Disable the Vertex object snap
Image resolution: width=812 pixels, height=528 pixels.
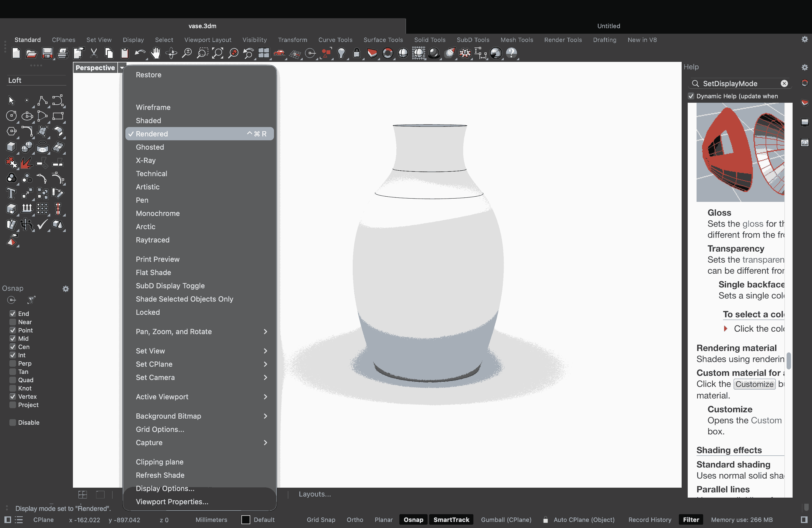point(13,396)
